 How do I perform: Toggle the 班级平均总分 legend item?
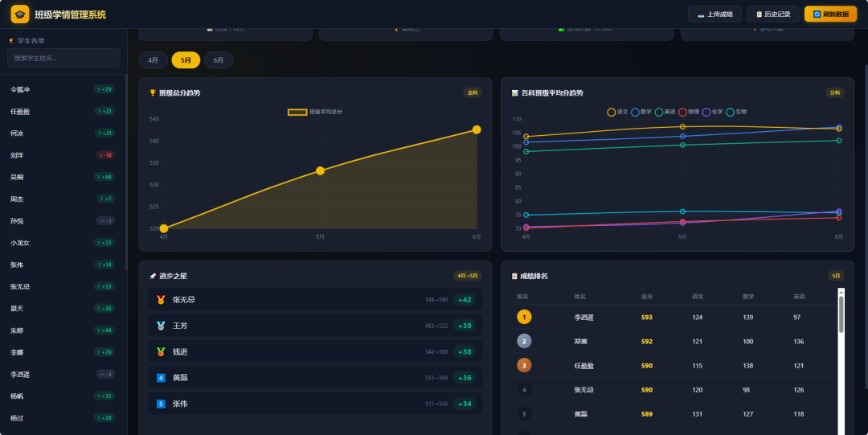coord(315,112)
